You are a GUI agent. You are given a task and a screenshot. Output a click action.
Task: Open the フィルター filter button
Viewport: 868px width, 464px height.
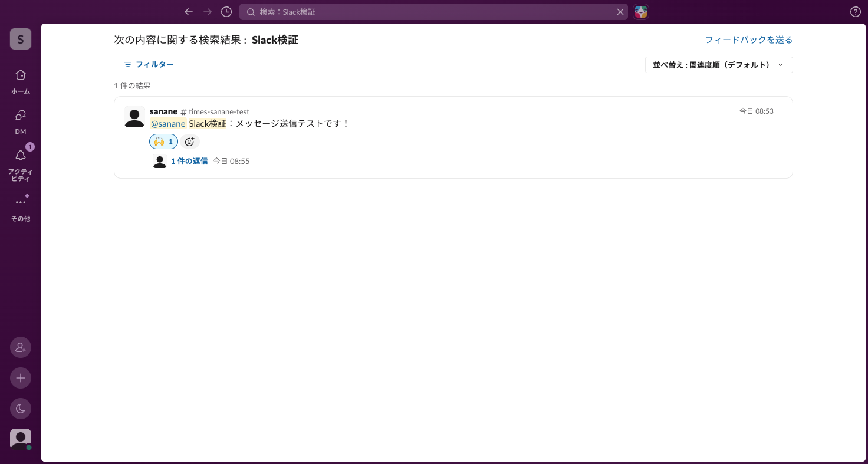149,64
